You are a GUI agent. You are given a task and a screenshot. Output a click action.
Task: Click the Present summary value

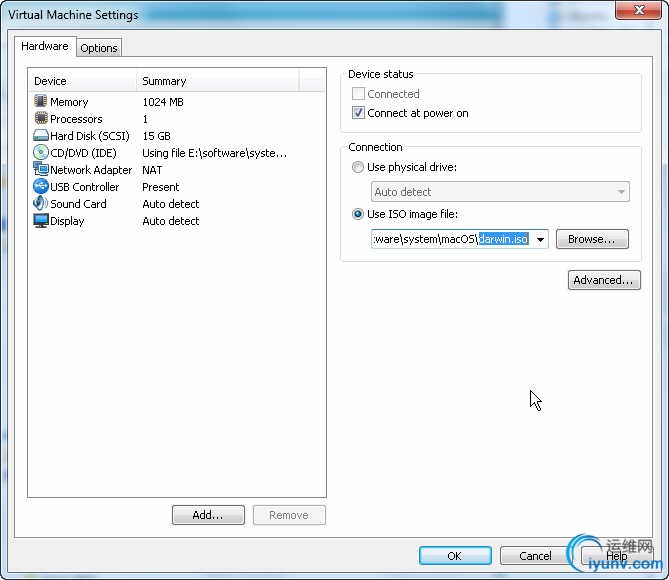coord(161,187)
